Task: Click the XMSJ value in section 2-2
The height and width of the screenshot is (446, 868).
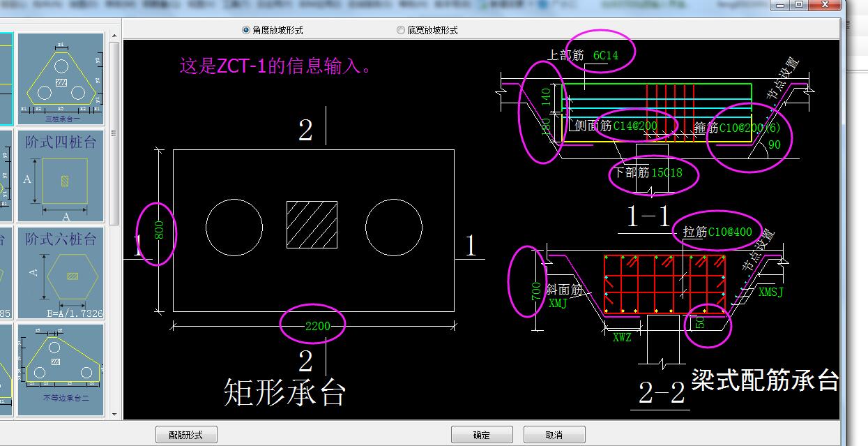Action: click(770, 292)
